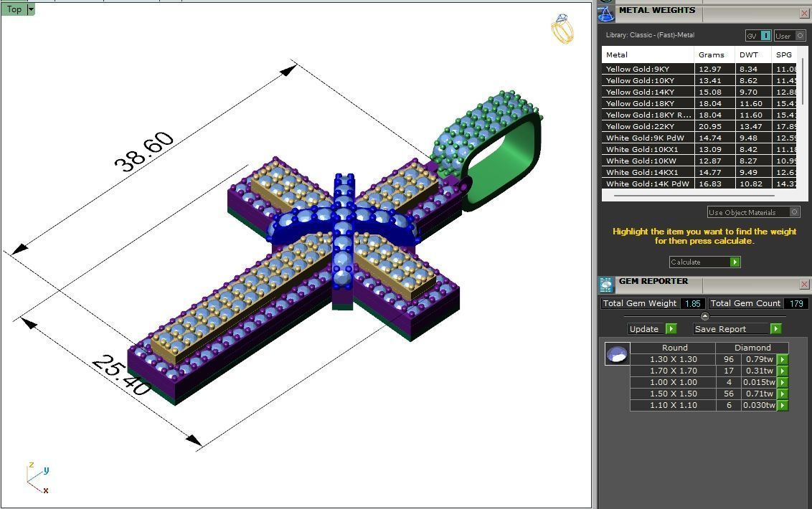
Task: Click the Gem Reporter panel icon
Action: (x=606, y=285)
